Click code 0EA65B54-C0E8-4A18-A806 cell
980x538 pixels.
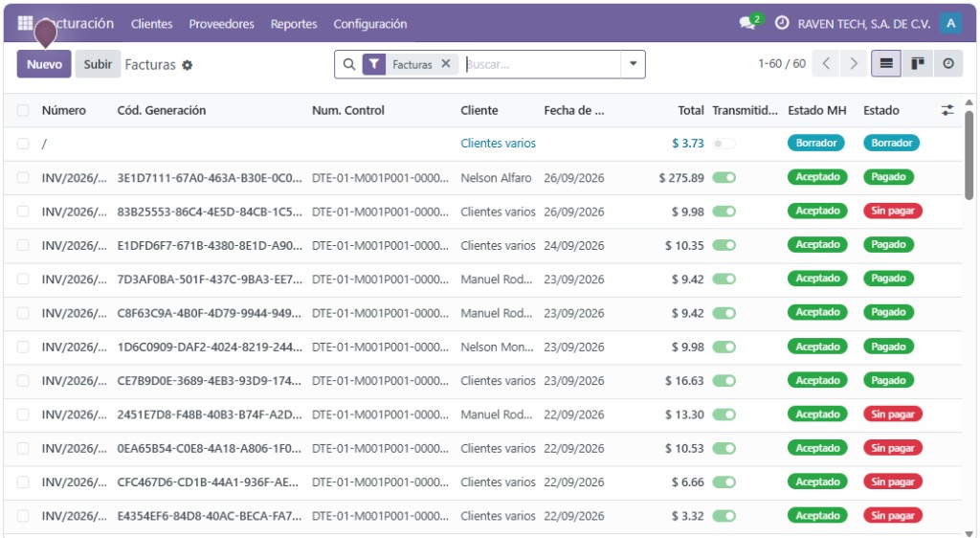click(x=210, y=448)
